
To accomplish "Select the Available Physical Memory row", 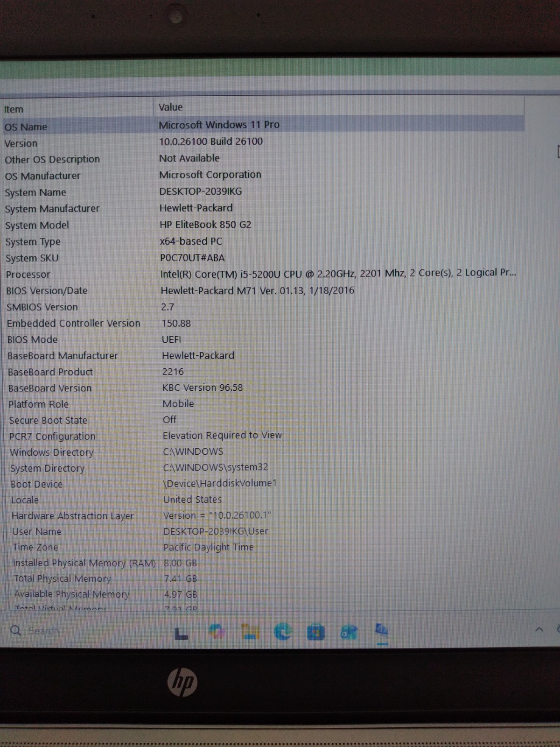I will [262, 594].
